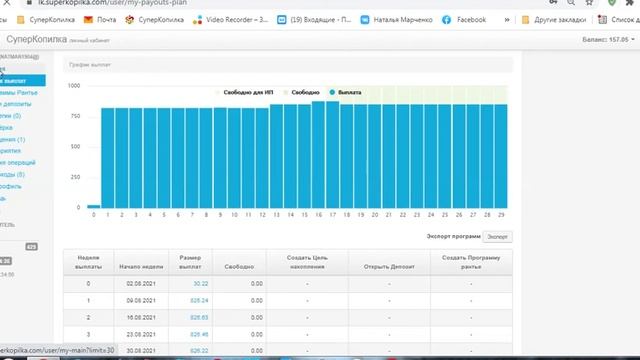640x360 pixels.
Task: Open the Список reading list in bookmarks bar
Action: coord(619,20)
